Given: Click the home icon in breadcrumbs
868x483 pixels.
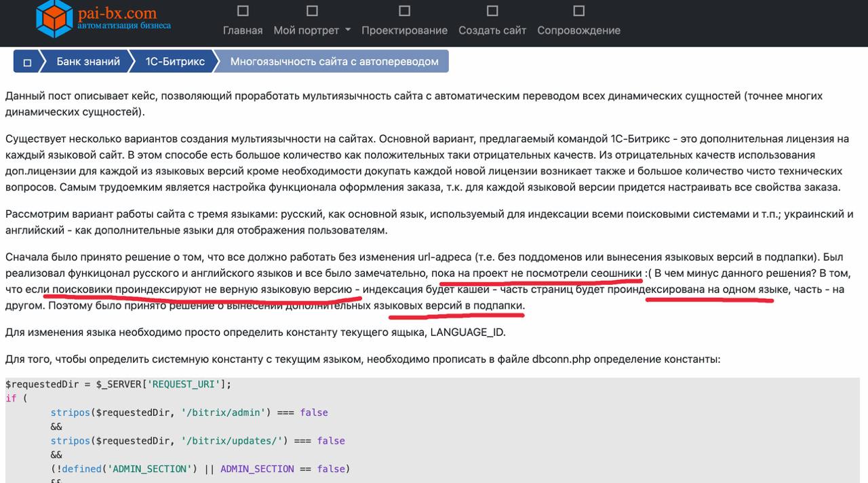Looking at the screenshot, I should (x=27, y=62).
